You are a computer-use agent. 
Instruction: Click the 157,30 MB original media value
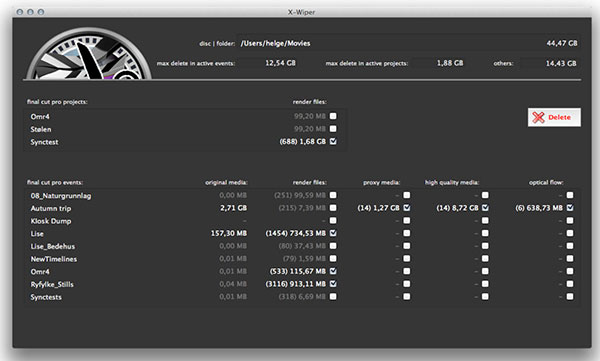point(229,233)
